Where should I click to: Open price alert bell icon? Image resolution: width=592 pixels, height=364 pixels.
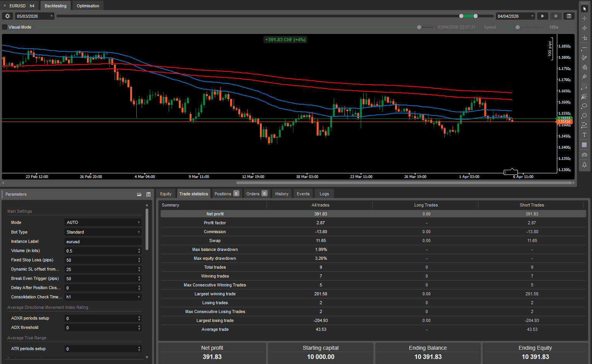(x=584, y=165)
